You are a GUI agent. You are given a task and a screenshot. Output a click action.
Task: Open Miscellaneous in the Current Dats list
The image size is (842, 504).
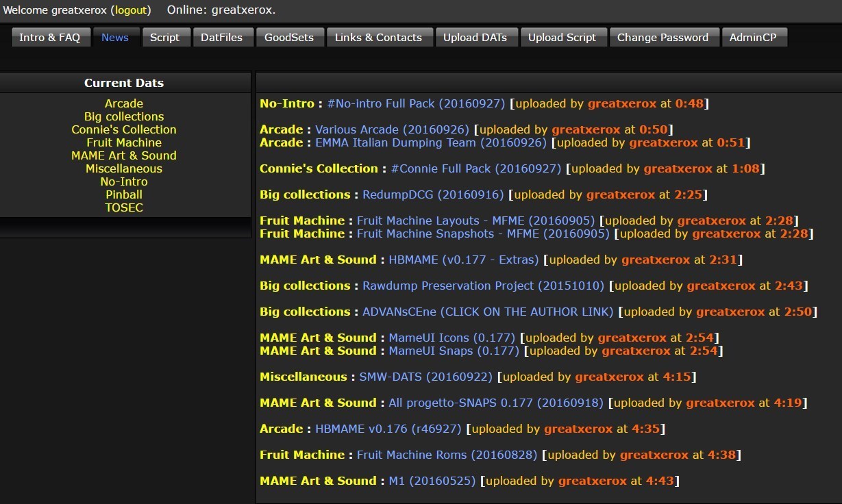[x=124, y=168]
